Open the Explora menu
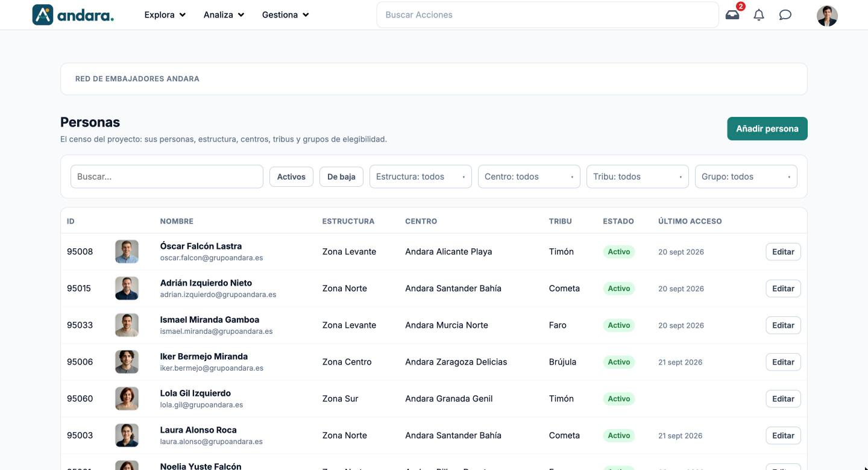The image size is (868, 470). (165, 15)
